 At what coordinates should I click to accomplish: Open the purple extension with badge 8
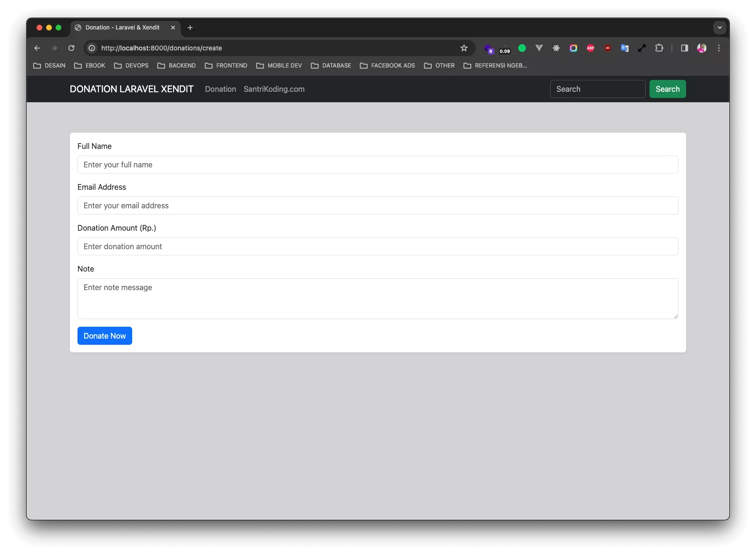[x=489, y=49]
